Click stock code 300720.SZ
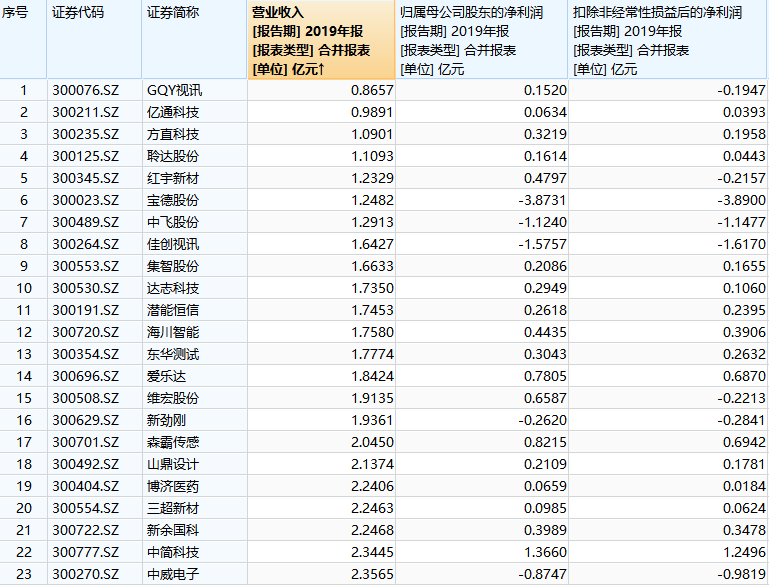The height and width of the screenshot is (585, 769). [x=86, y=332]
